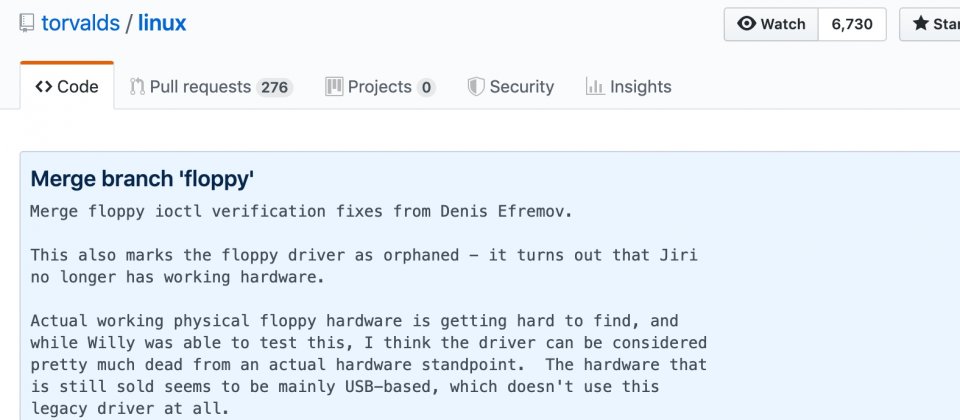This screenshot has height=420, width=960.
Task: Open the Insights tab
Action: point(629,87)
